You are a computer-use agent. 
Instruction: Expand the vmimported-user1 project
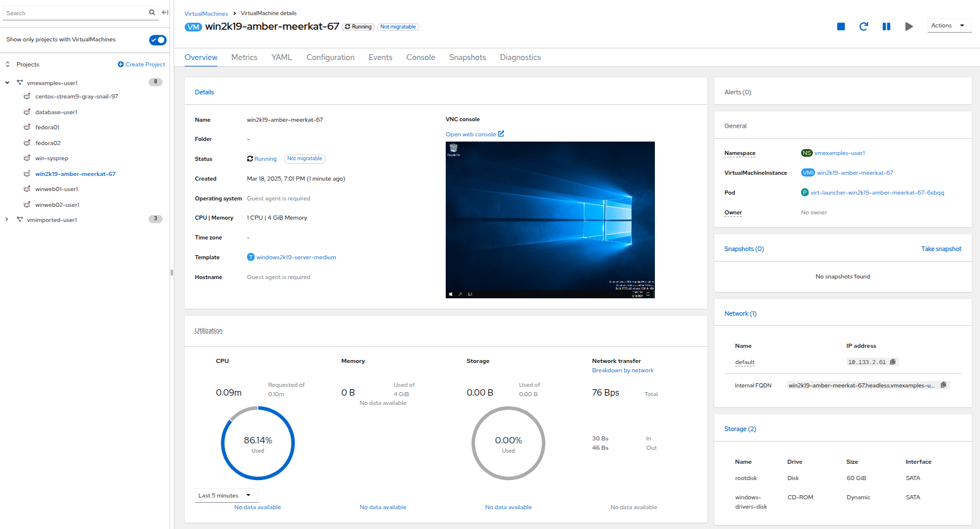pyautogui.click(x=6, y=220)
